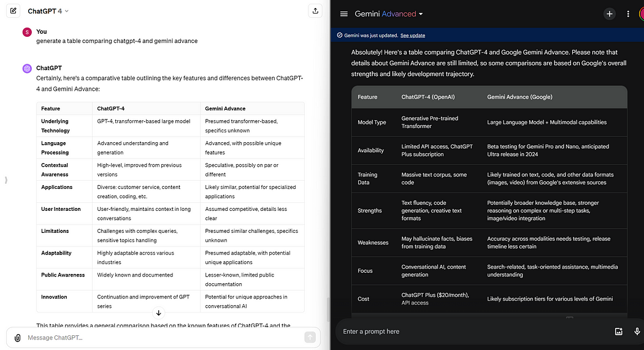Viewport: 644px width, 350px height.
Task: Click the Training Data row in Gemini table
Action: pos(489,178)
